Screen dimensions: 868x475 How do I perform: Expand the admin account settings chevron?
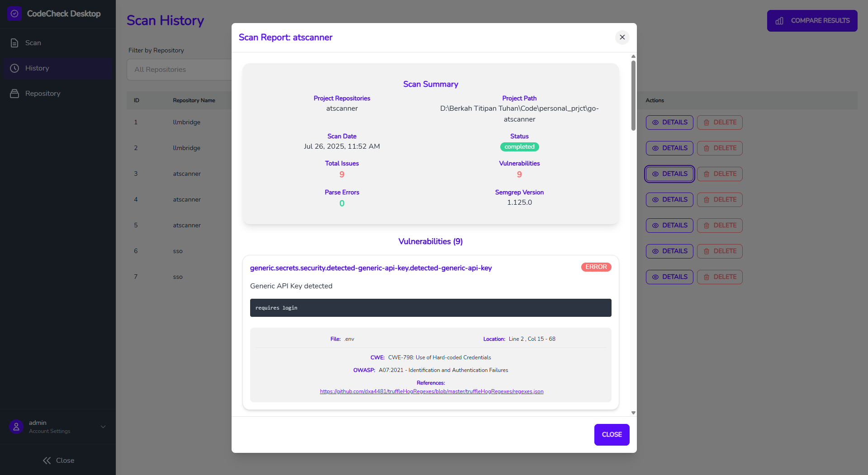[x=103, y=427]
